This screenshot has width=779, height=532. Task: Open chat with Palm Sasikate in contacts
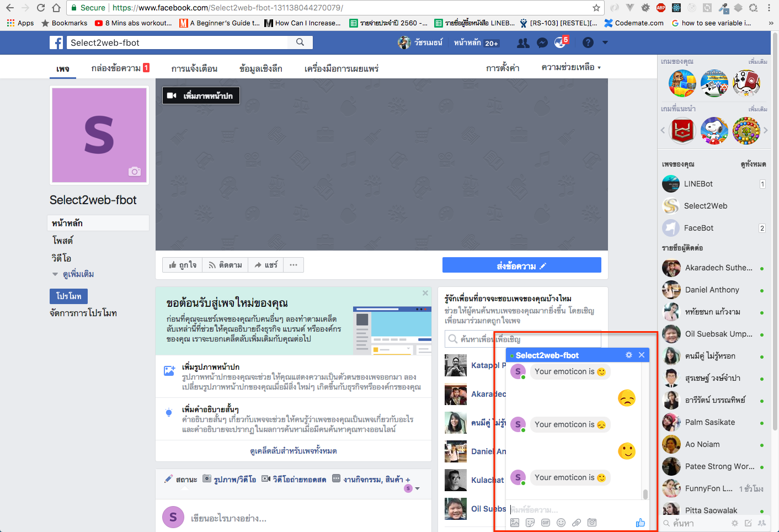click(x=714, y=422)
